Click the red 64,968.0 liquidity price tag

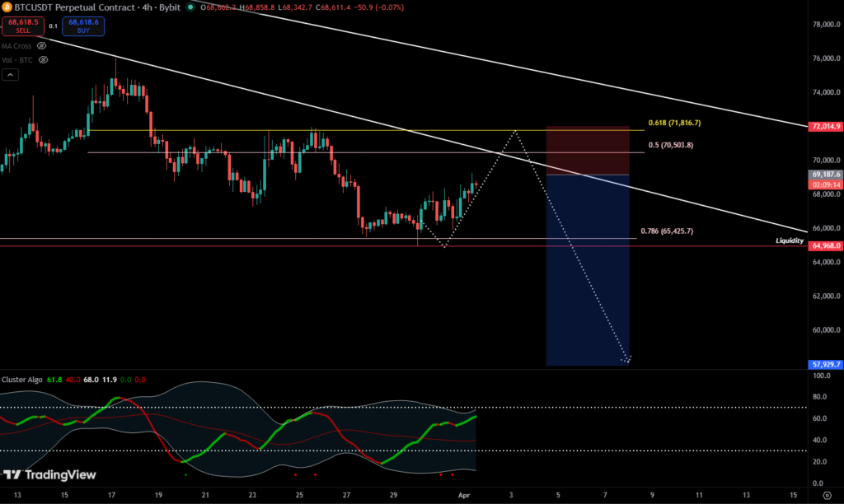click(826, 245)
